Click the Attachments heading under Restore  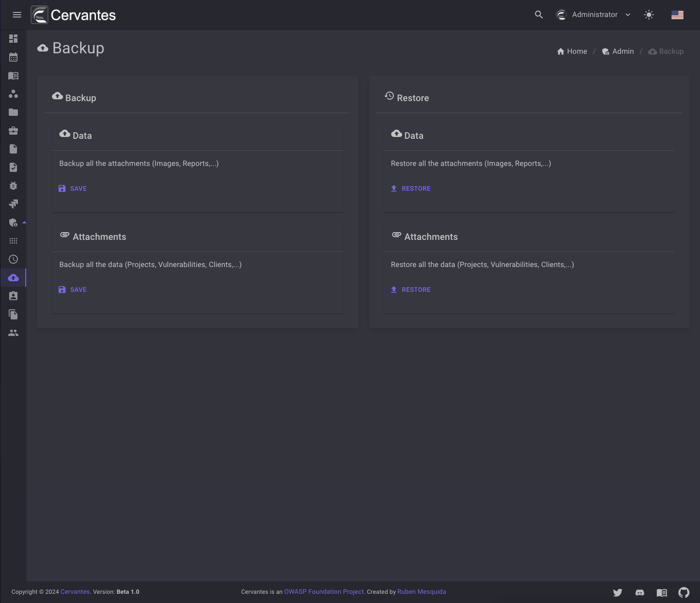tap(431, 237)
